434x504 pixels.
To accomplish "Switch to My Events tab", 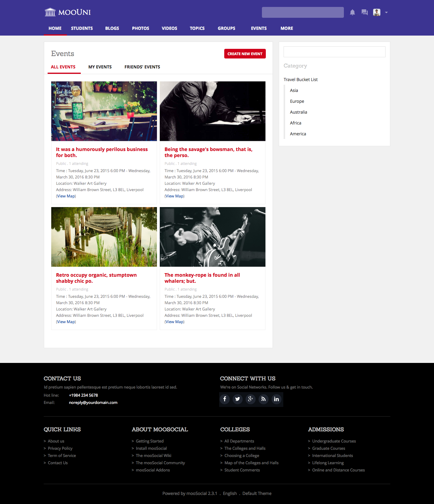I will [100, 67].
